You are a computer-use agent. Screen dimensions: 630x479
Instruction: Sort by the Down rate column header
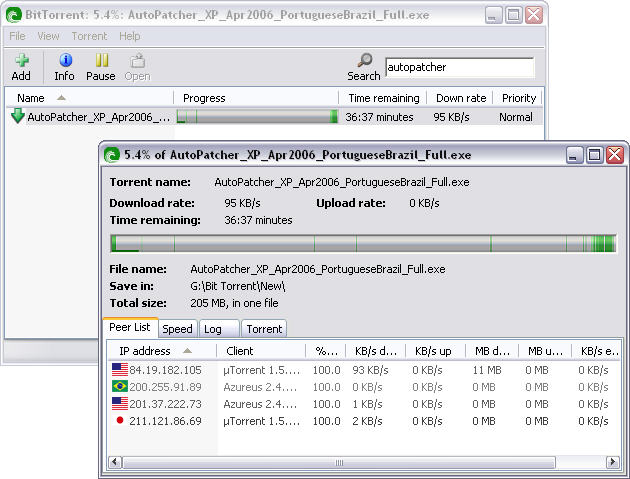click(x=460, y=98)
